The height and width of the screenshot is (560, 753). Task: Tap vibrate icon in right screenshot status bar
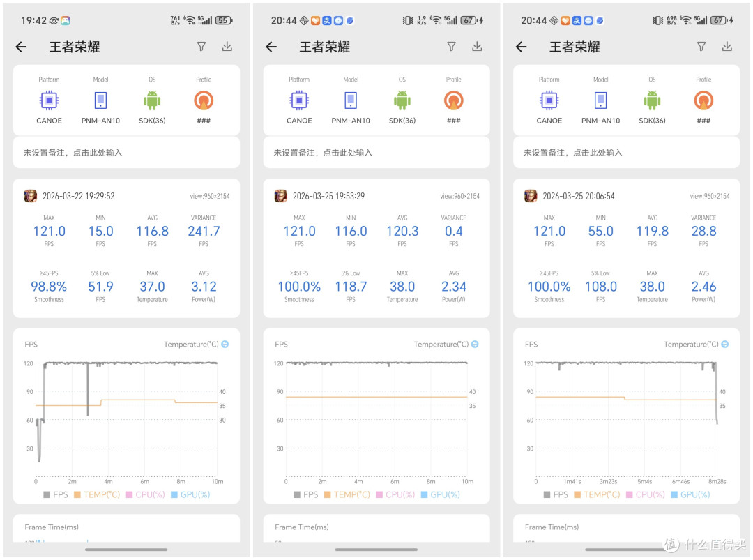click(x=657, y=20)
